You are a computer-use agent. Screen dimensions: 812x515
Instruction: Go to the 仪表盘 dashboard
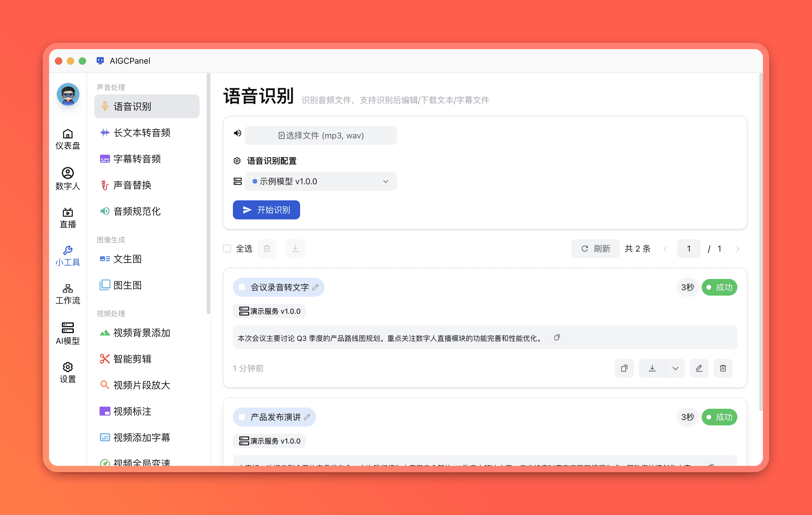pos(68,139)
